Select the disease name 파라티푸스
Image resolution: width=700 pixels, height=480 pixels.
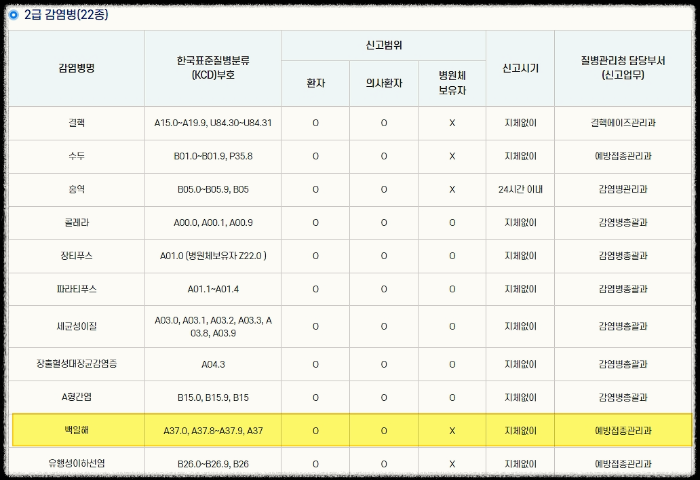(76, 289)
